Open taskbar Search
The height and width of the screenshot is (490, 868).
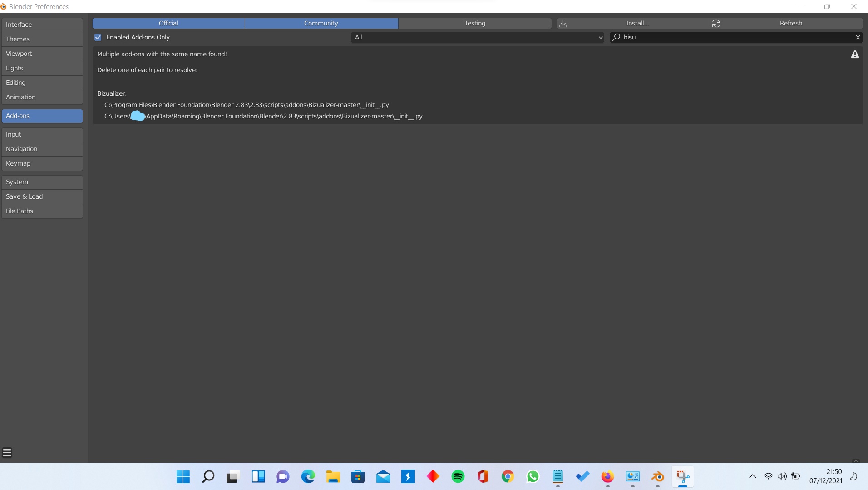click(208, 476)
